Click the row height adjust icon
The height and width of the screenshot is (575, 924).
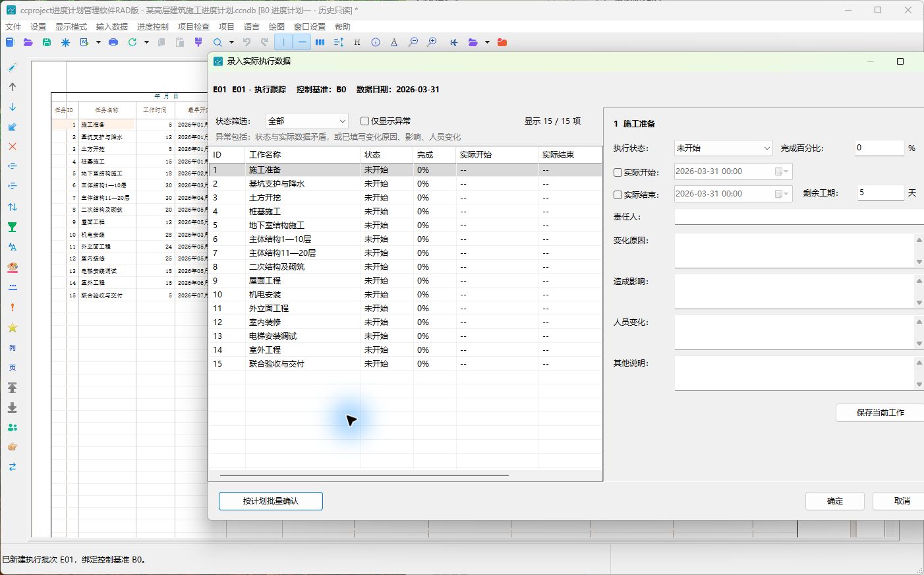coord(339,42)
